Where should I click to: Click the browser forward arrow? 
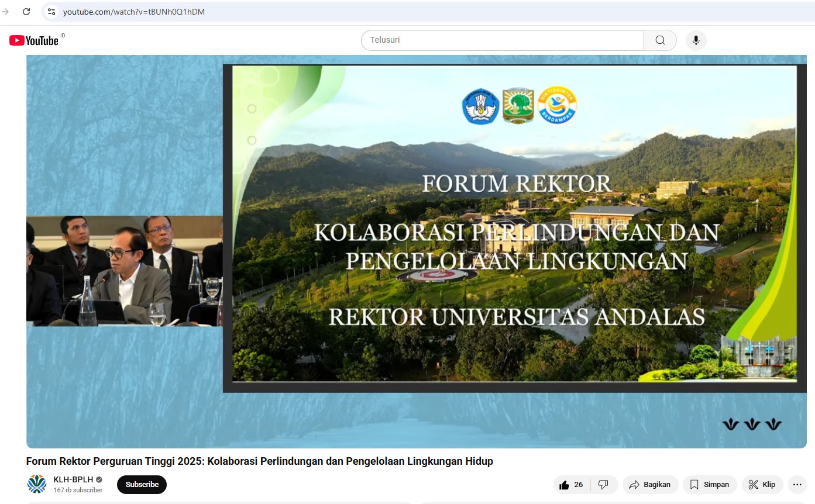5,12
